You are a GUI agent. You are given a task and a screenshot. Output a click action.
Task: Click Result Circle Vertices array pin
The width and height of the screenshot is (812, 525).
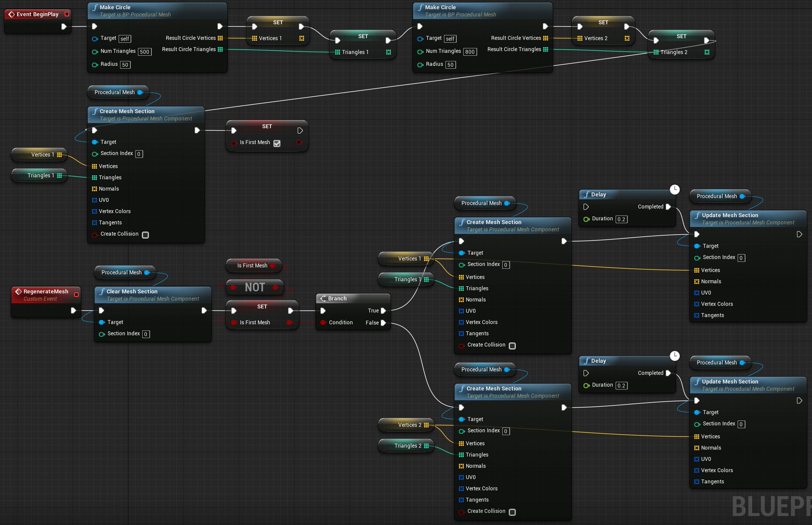[x=220, y=38]
